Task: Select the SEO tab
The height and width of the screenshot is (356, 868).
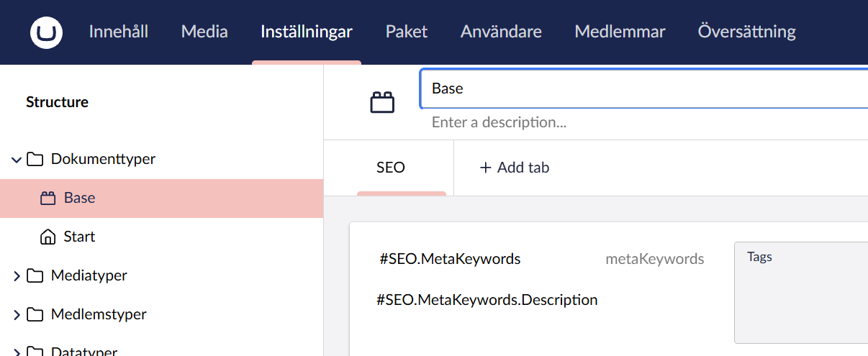Action: 391,168
